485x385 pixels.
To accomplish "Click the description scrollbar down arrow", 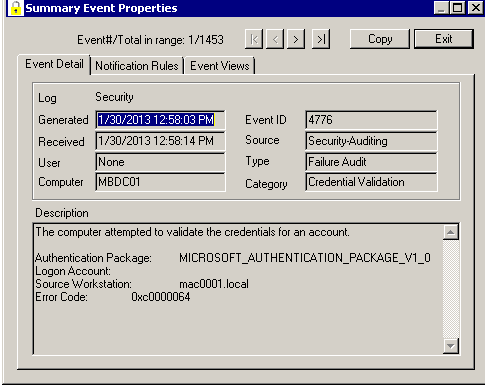I will [451, 346].
